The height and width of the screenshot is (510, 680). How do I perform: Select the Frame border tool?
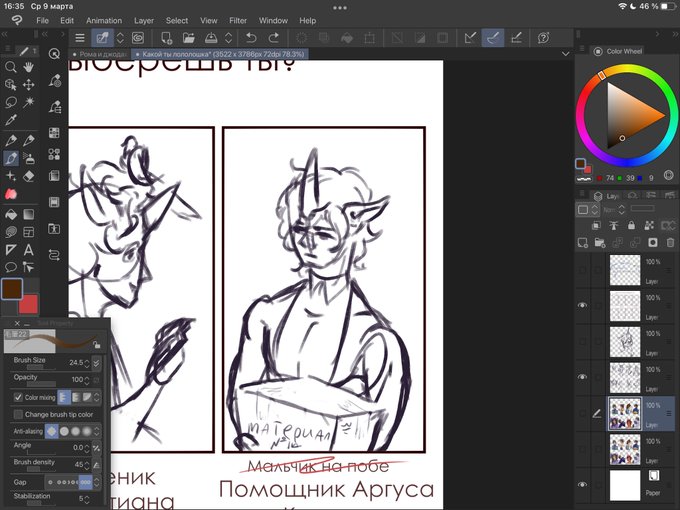pyautogui.click(x=29, y=232)
